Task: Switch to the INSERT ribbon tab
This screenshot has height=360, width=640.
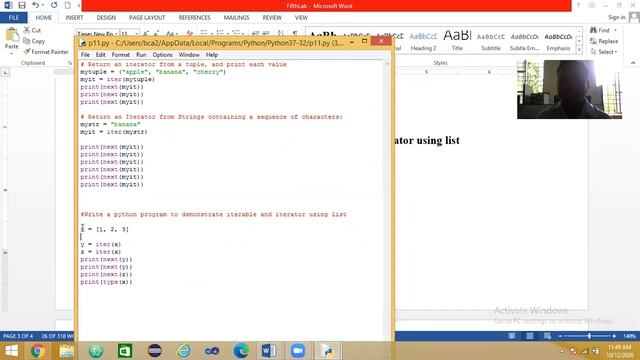Action: coord(74,18)
